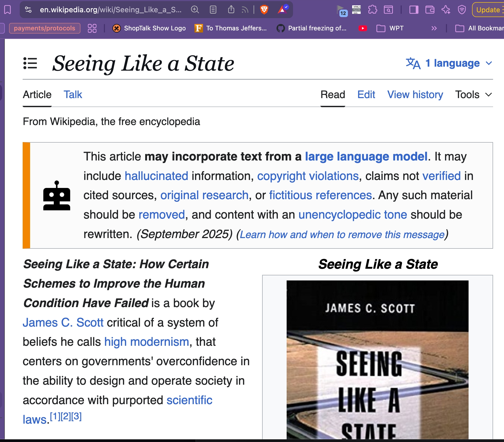Click the book cover image thumbnail
The width and height of the screenshot is (504, 442).
click(x=377, y=359)
